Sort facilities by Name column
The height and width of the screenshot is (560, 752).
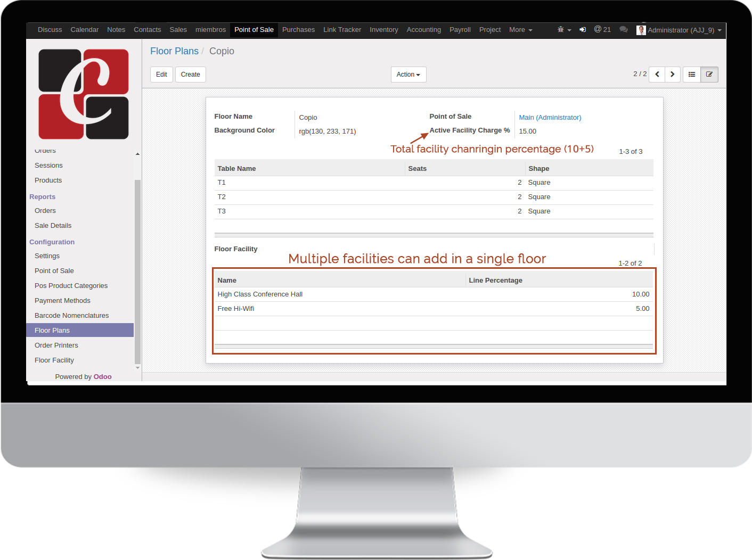tap(340, 281)
